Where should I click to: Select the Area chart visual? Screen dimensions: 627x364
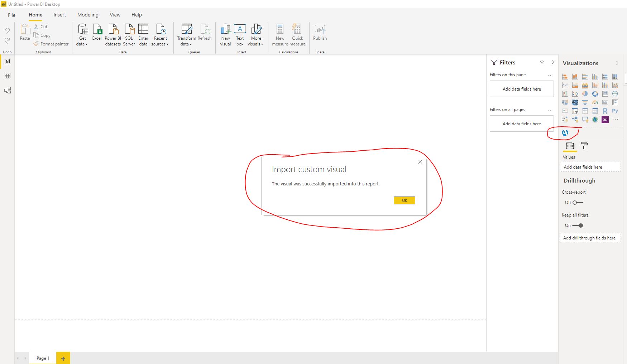tap(575, 85)
